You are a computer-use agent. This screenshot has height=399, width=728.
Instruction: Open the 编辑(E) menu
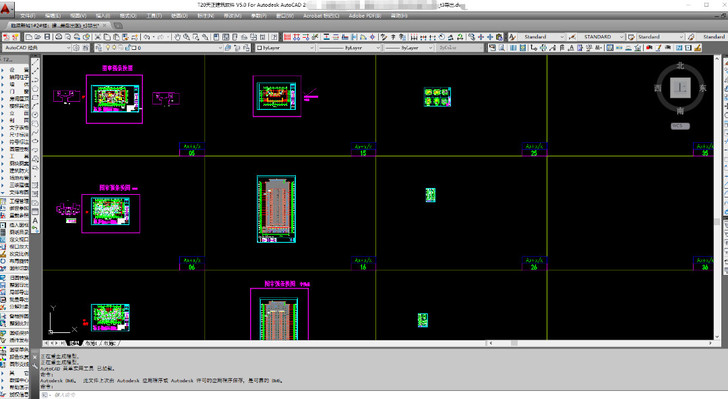52,16
